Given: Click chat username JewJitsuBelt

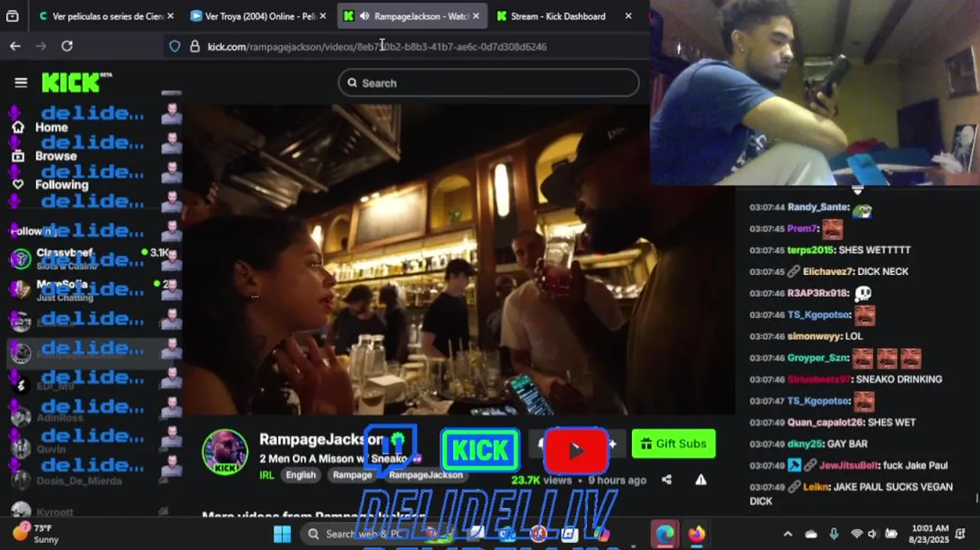Looking at the screenshot, I should (x=849, y=465).
